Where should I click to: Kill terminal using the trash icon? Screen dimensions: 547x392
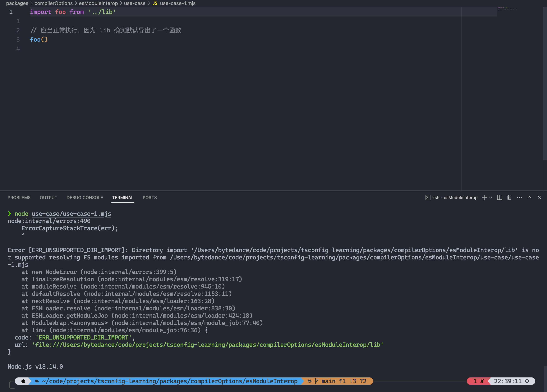click(x=509, y=198)
